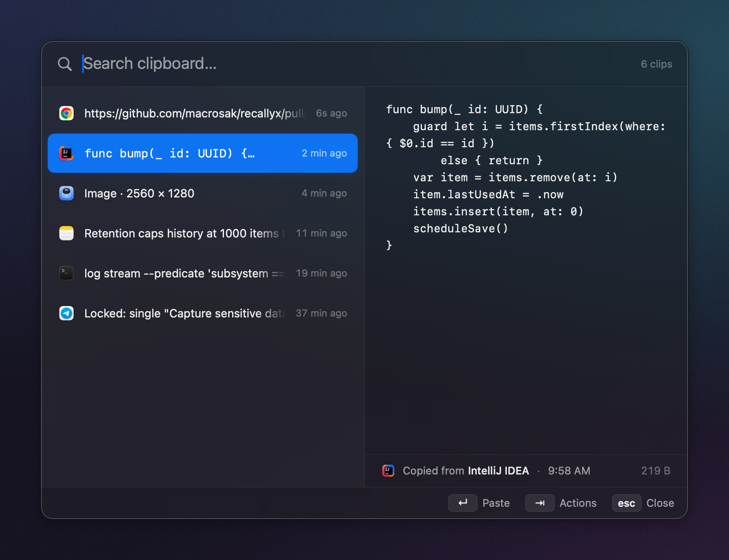Click IntelliJ icon on func bump row

66,153
